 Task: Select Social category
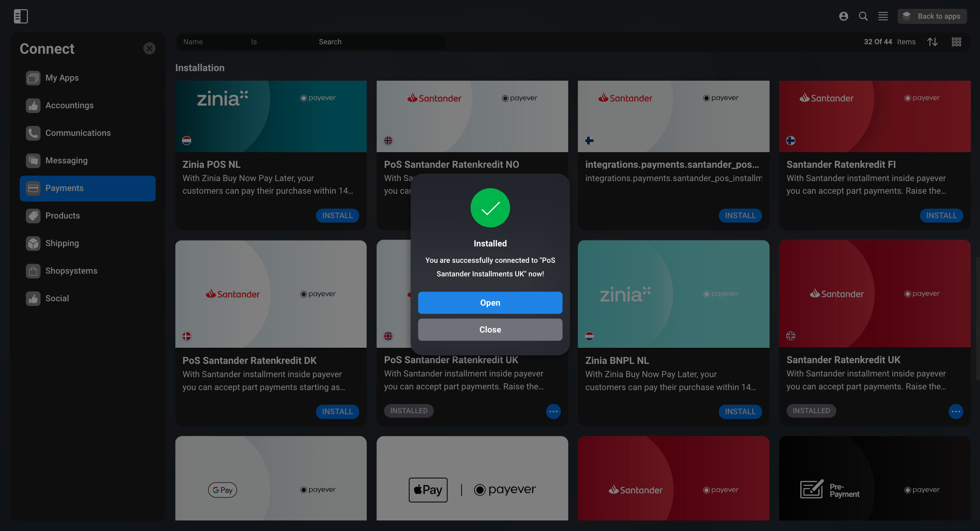[88, 299]
